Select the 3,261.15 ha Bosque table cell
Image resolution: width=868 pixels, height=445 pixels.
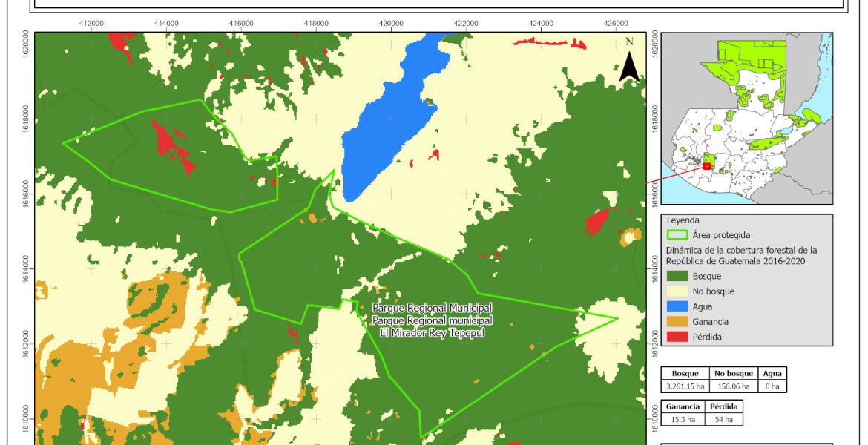(x=684, y=386)
